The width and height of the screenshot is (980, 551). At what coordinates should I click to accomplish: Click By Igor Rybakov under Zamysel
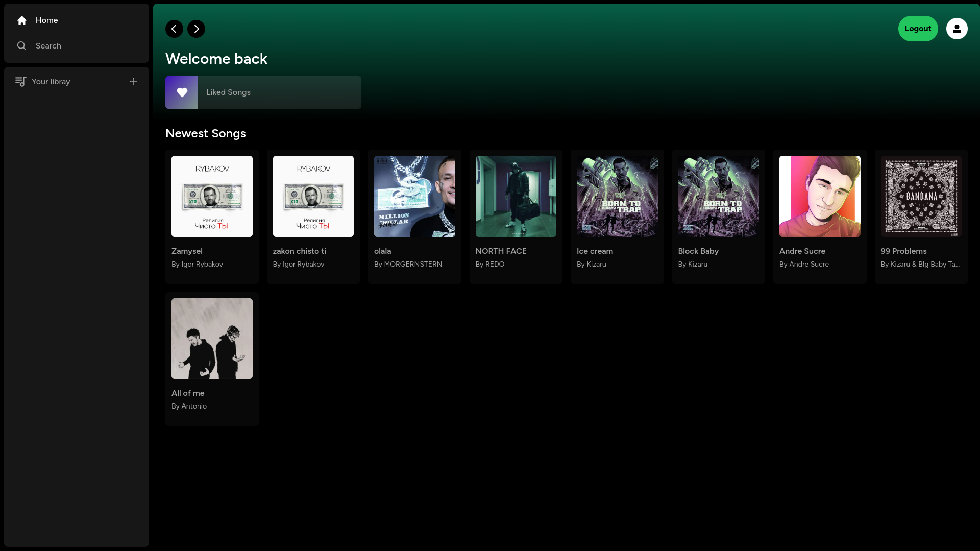(198, 265)
